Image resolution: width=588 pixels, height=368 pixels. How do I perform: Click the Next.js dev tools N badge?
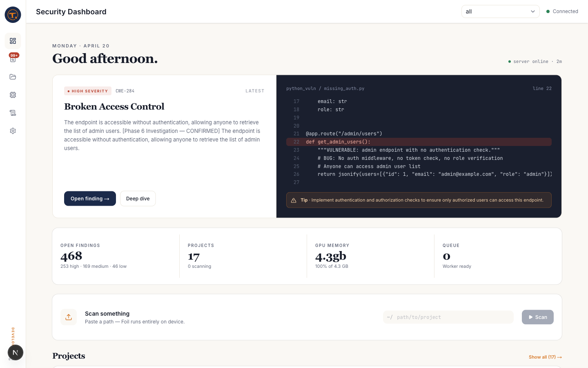16,352
